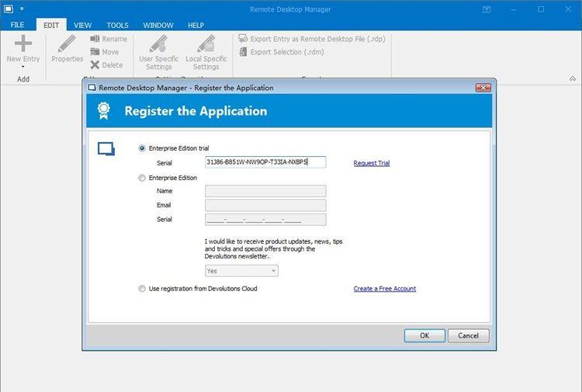Click the trial Serial input field
This screenshot has height=392, width=582.
(265, 162)
